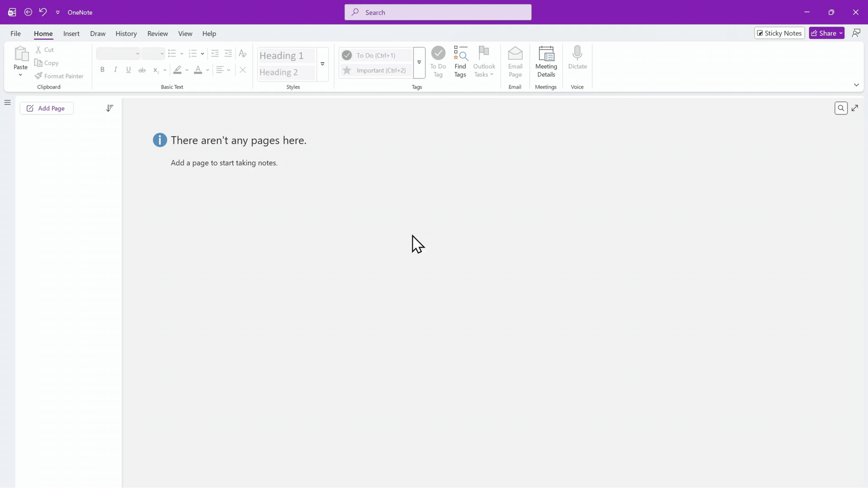Click Add Page button
The height and width of the screenshot is (488, 868).
point(47,108)
